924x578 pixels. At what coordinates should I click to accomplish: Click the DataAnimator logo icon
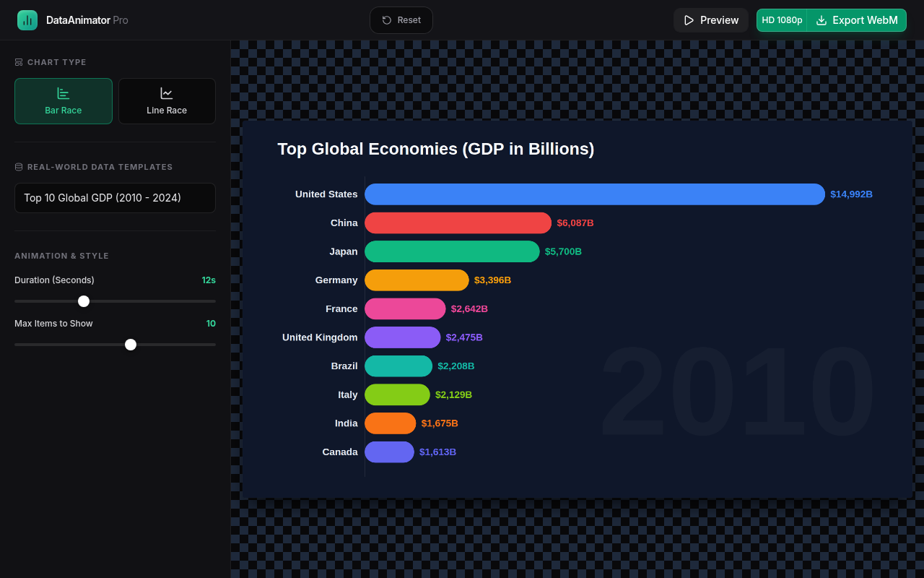pos(27,20)
